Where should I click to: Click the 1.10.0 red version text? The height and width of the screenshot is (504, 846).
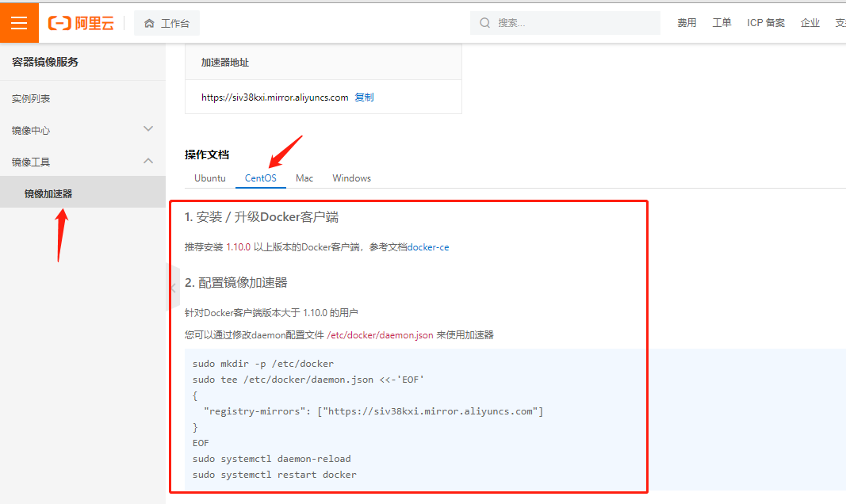coord(238,247)
